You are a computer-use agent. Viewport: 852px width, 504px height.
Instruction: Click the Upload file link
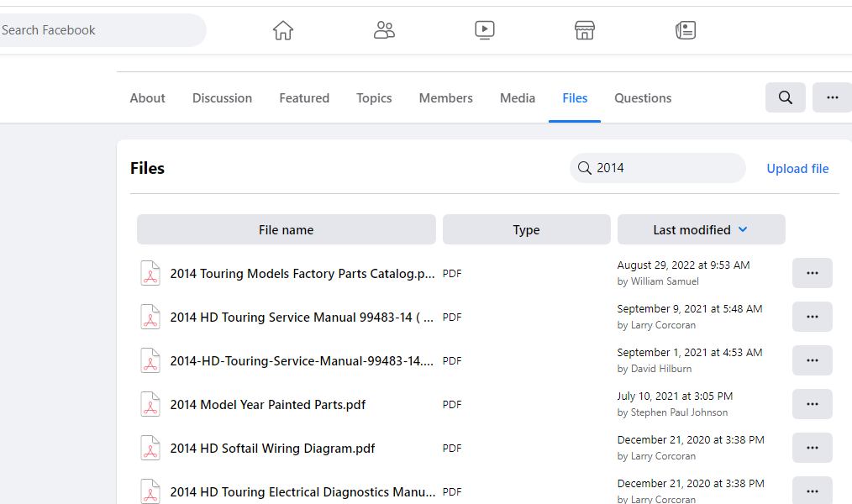click(x=797, y=169)
